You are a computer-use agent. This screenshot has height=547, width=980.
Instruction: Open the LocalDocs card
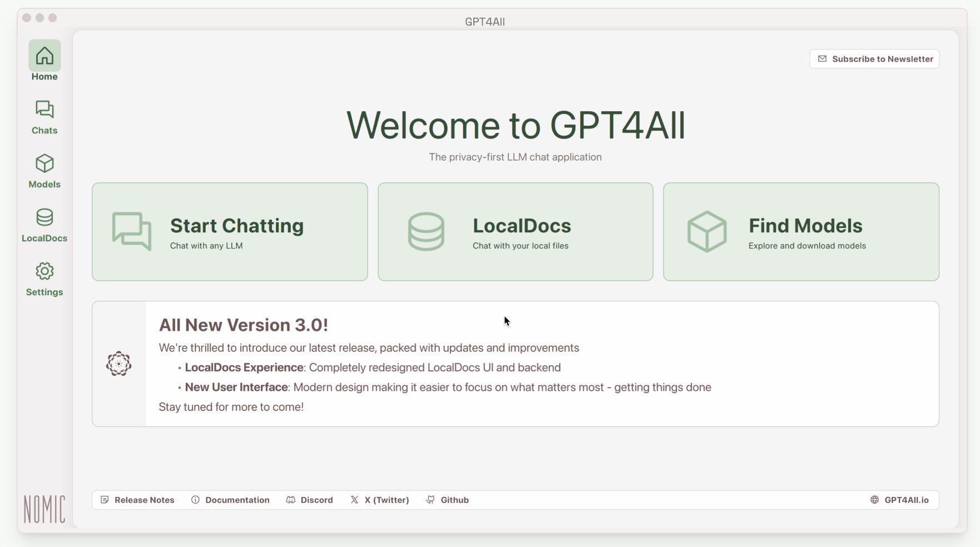(516, 232)
